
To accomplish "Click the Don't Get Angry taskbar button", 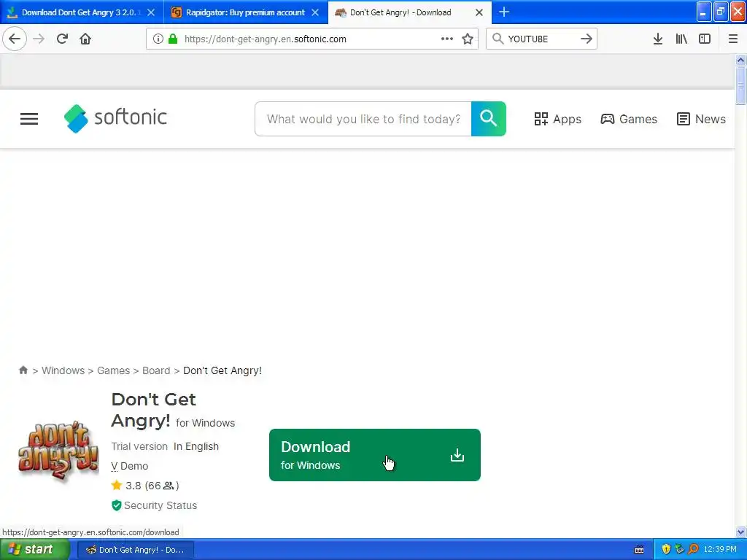I will (x=135, y=550).
